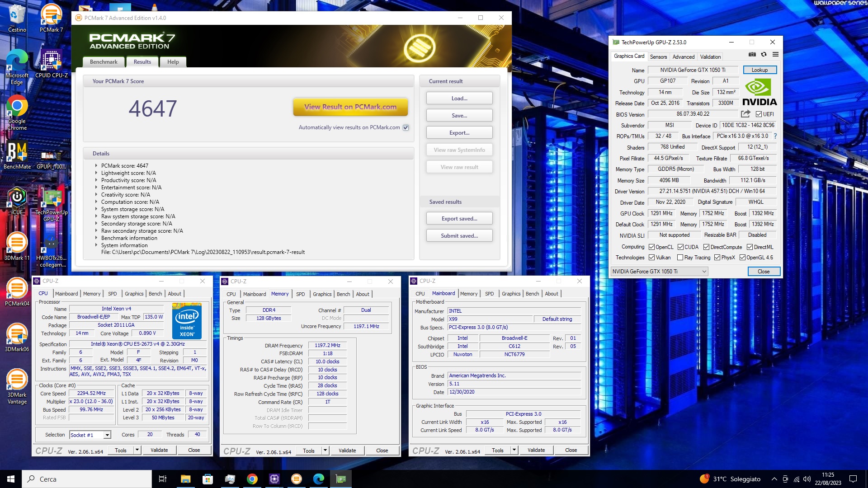The image size is (868, 488).
Task: Open notification center on taskbar
Action: point(853,479)
